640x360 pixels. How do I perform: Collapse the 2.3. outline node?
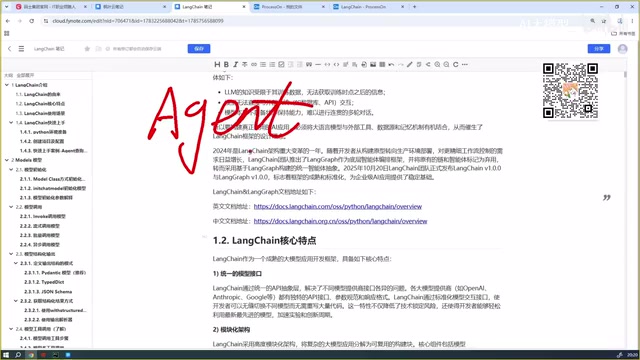tap(11, 254)
